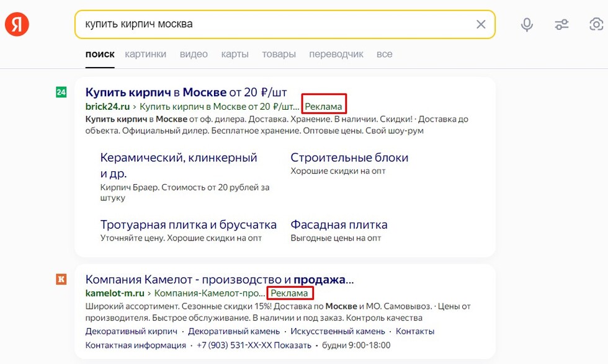
Task: Open image search by camera icon
Action: click(x=596, y=24)
